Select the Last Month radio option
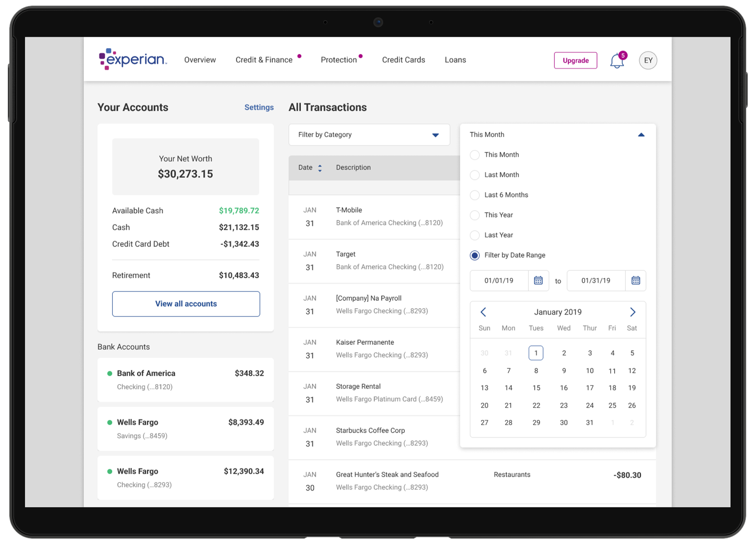This screenshot has height=549, width=756. tap(475, 175)
